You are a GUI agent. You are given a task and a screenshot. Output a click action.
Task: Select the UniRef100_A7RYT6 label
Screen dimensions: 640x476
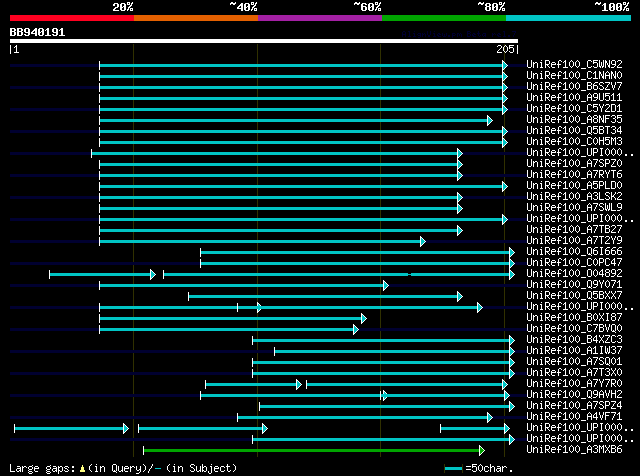click(x=574, y=175)
